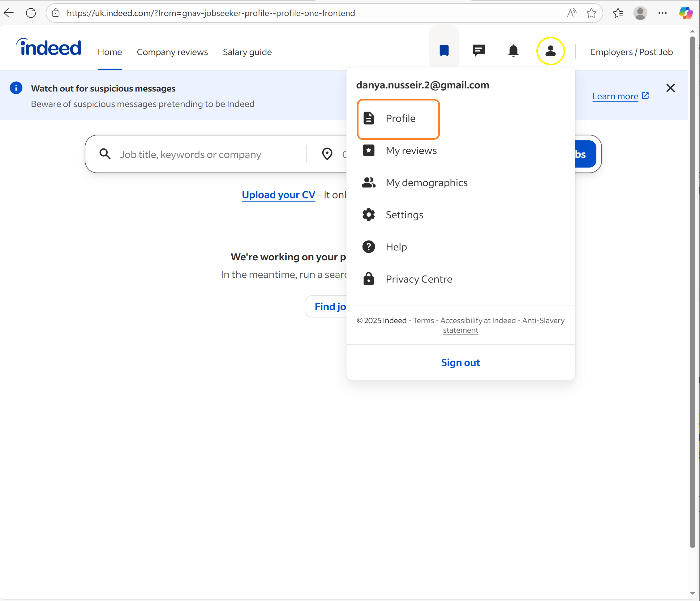Click the Read aloud icon
Viewport: 700px width, 601px height.
tap(571, 13)
